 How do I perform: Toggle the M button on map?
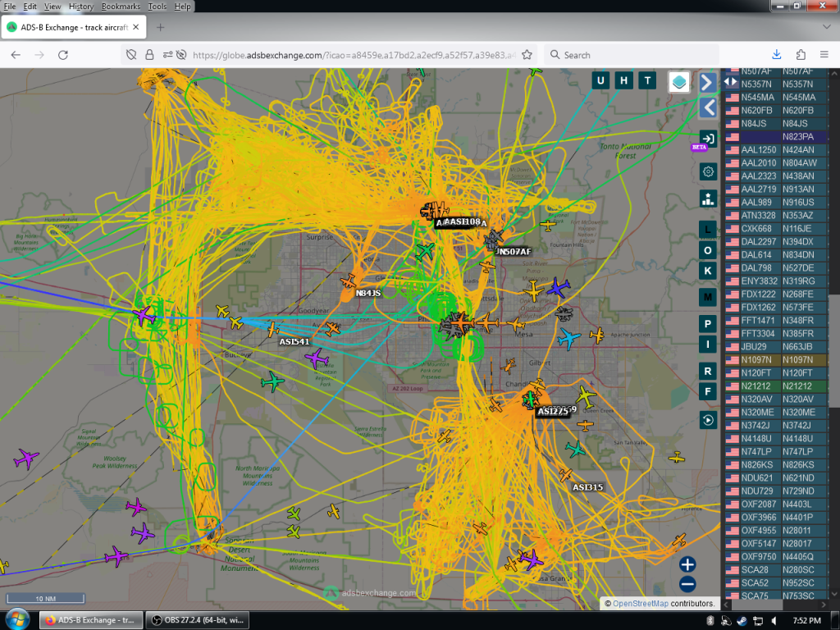[708, 297]
